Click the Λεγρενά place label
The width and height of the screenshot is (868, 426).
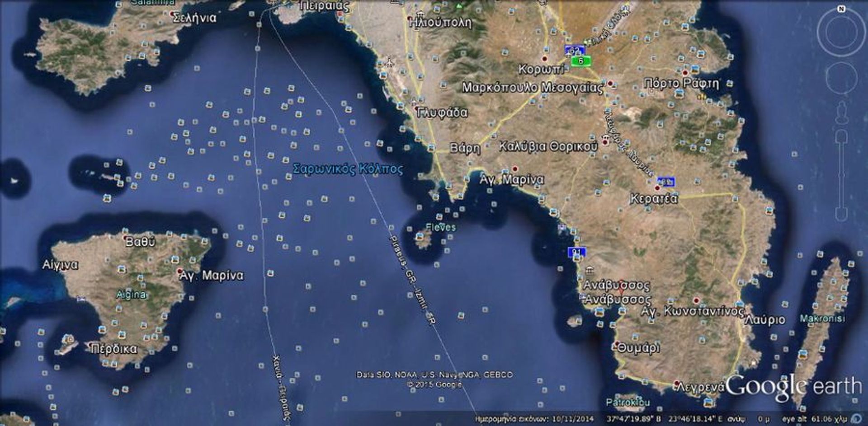(701, 388)
